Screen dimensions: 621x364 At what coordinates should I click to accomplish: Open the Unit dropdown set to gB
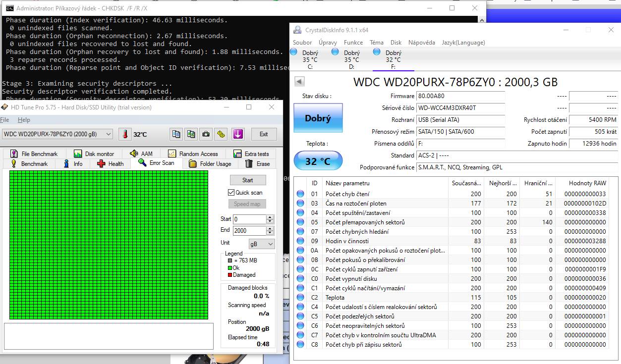[262, 244]
